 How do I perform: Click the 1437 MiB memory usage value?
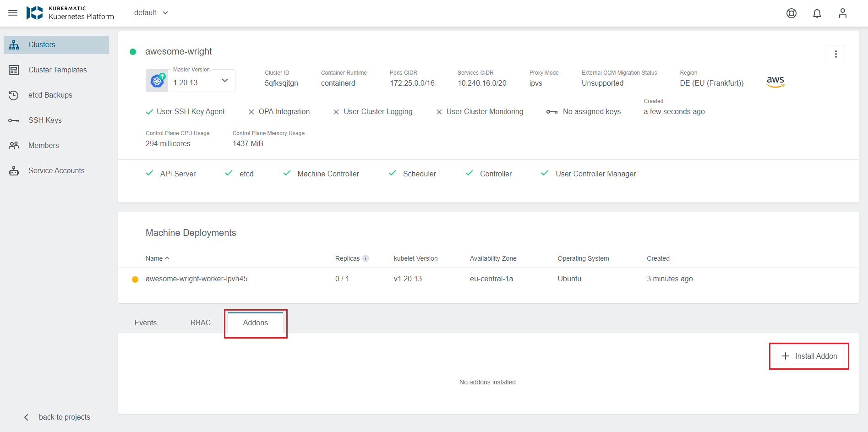[248, 143]
